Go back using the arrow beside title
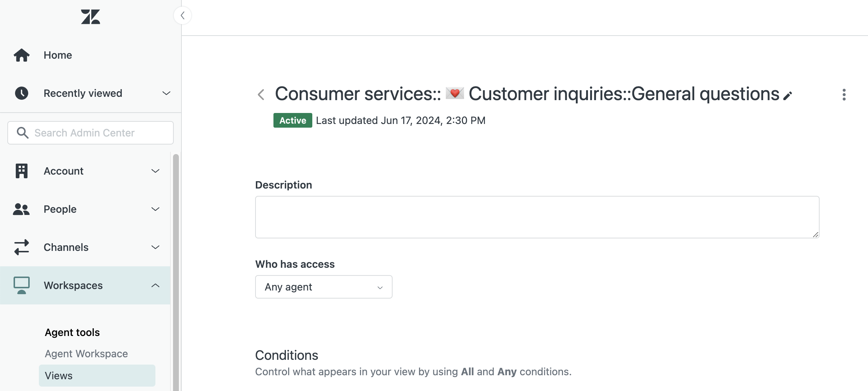The height and width of the screenshot is (391, 868). 261,95
